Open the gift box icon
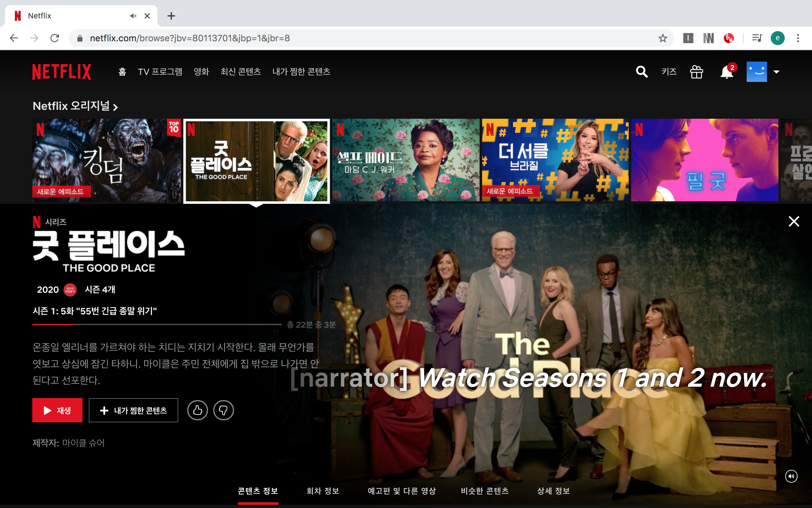Image resolution: width=812 pixels, height=508 pixels. [697, 72]
